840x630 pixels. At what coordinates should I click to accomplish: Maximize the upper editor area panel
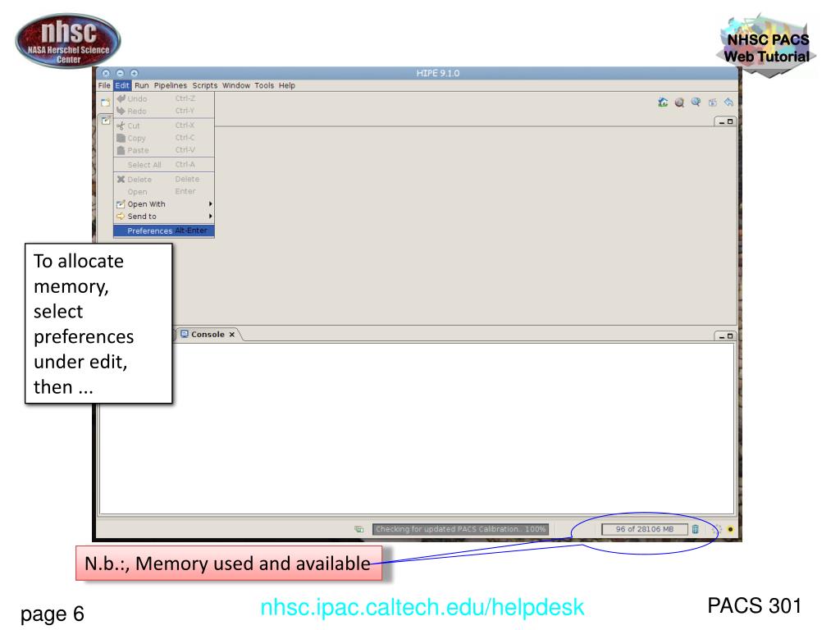tap(729, 122)
